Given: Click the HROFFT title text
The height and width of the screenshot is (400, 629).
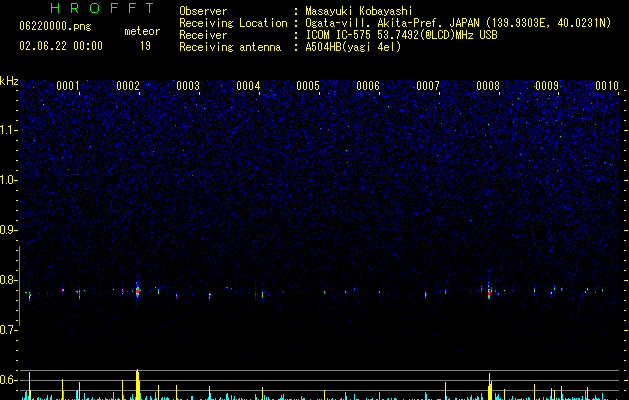Looking at the screenshot, I should click(102, 8).
